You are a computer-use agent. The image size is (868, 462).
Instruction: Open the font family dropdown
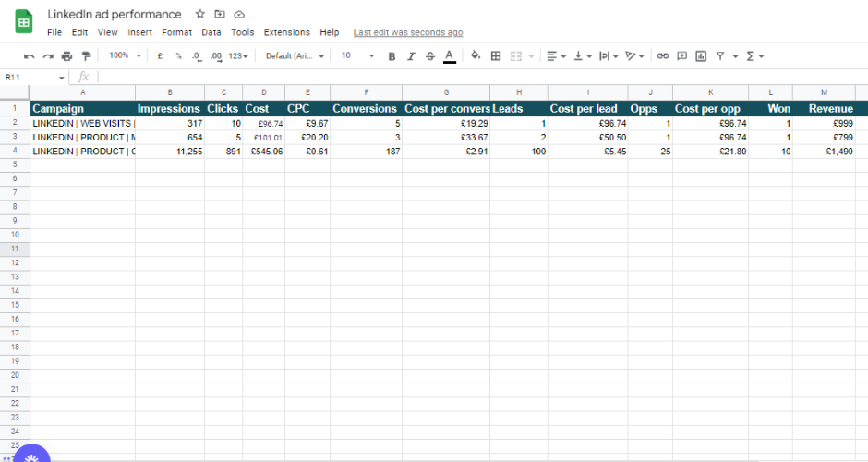[295, 56]
